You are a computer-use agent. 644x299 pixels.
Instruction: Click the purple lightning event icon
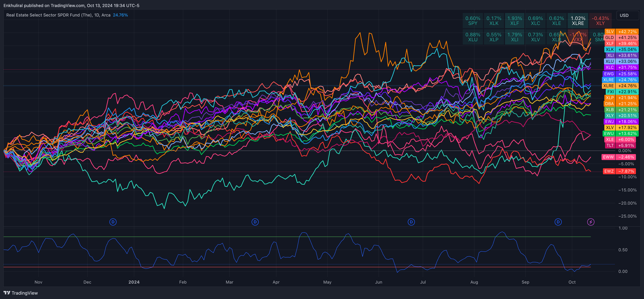pos(591,222)
